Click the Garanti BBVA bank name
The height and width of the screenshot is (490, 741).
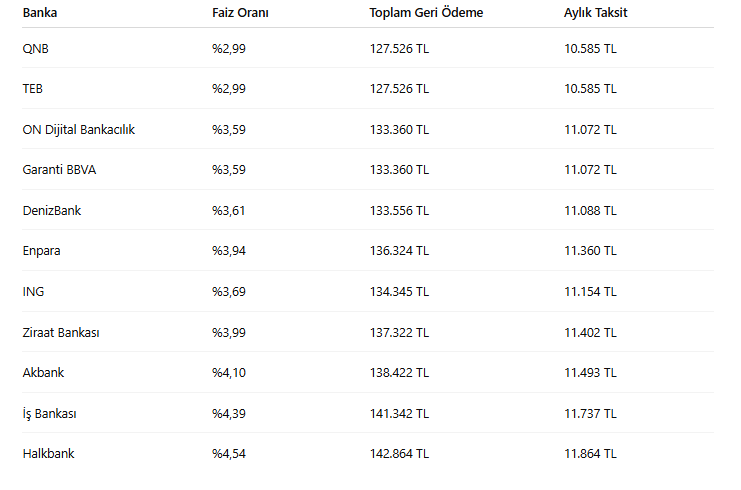tap(59, 169)
